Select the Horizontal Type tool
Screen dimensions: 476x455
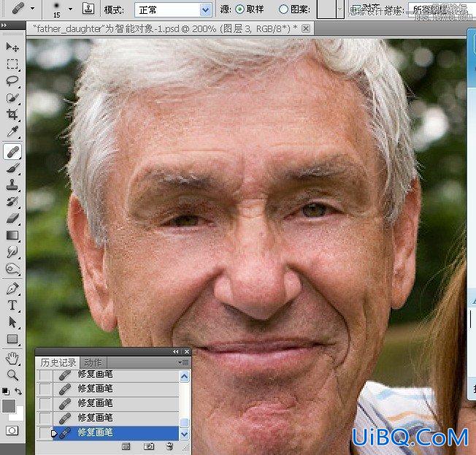pos(12,305)
